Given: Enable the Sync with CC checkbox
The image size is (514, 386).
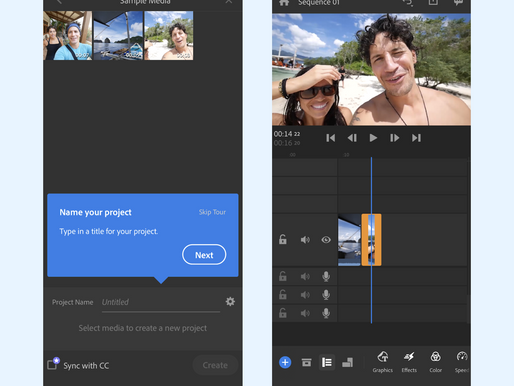Looking at the screenshot, I should (52, 364).
